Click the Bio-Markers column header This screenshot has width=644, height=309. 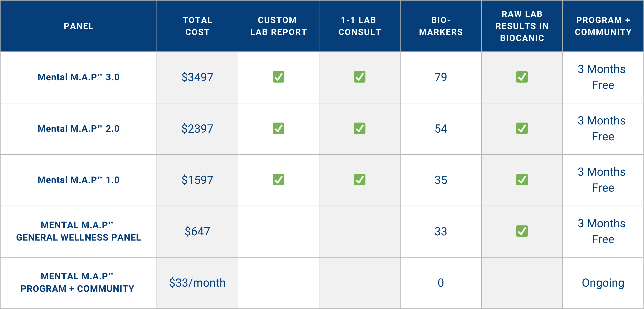pyautogui.click(x=441, y=26)
